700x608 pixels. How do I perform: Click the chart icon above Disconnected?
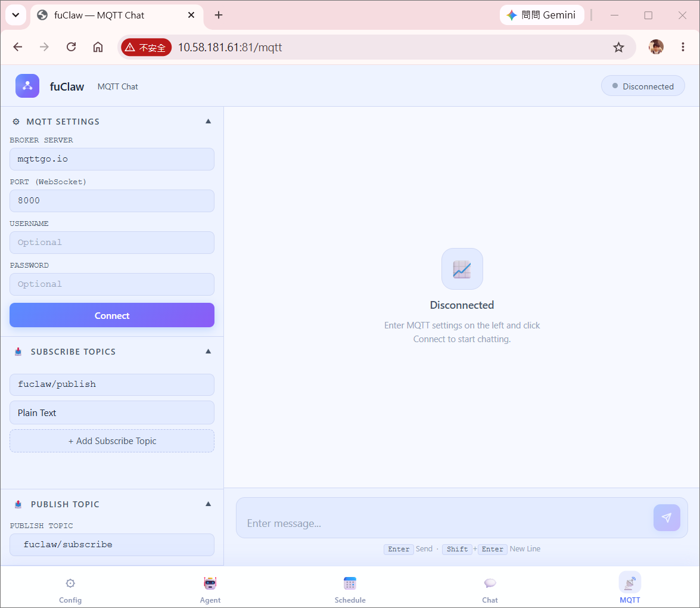point(462,269)
